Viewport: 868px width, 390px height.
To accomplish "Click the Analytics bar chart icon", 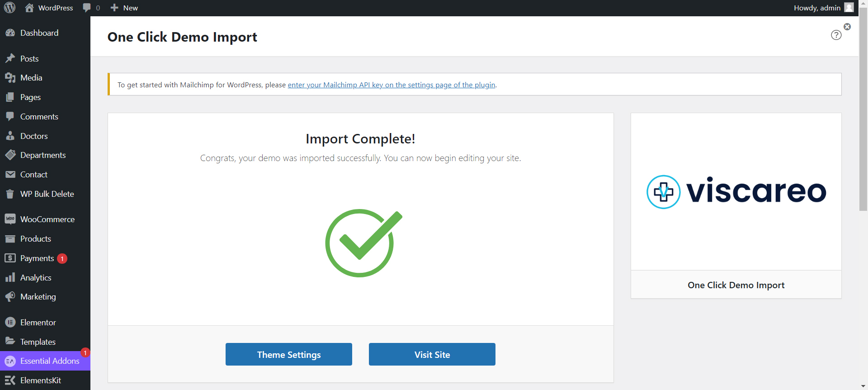I will point(10,278).
